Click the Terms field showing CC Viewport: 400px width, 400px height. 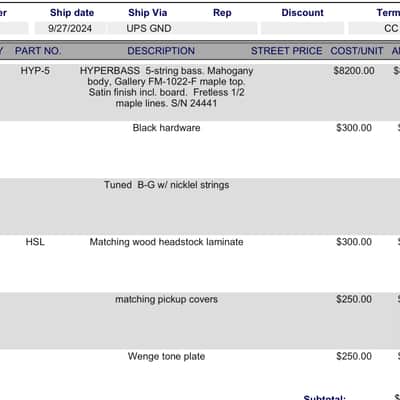374,28
